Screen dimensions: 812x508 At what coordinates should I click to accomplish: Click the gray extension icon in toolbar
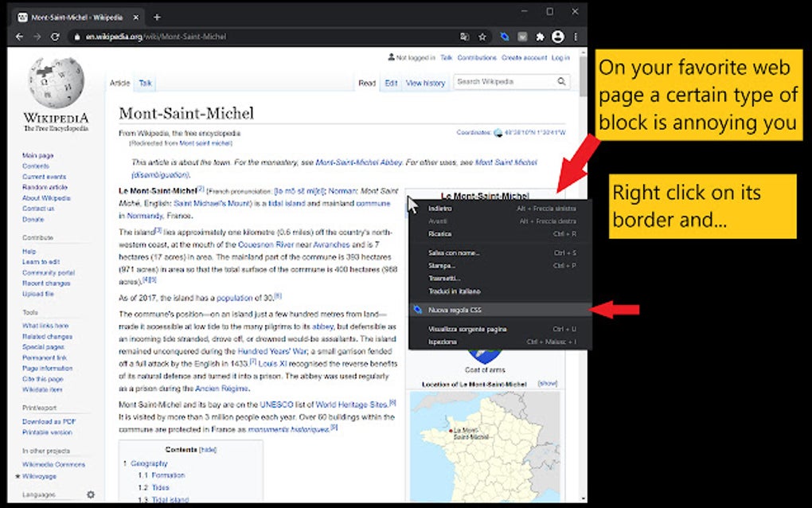coord(522,37)
